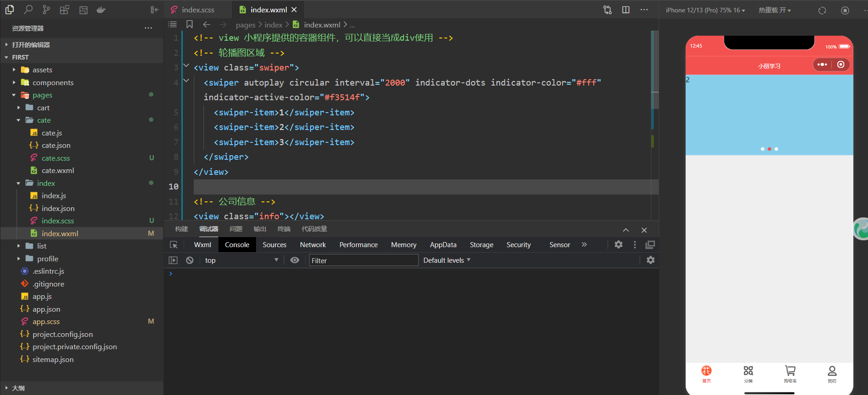Open the AppData DevTools tab

click(443, 245)
